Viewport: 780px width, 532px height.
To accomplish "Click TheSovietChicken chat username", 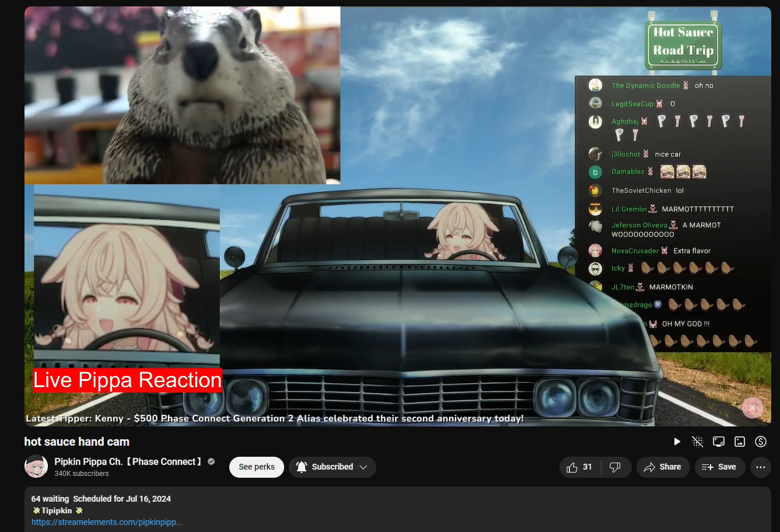I will pyautogui.click(x=641, y=190).
